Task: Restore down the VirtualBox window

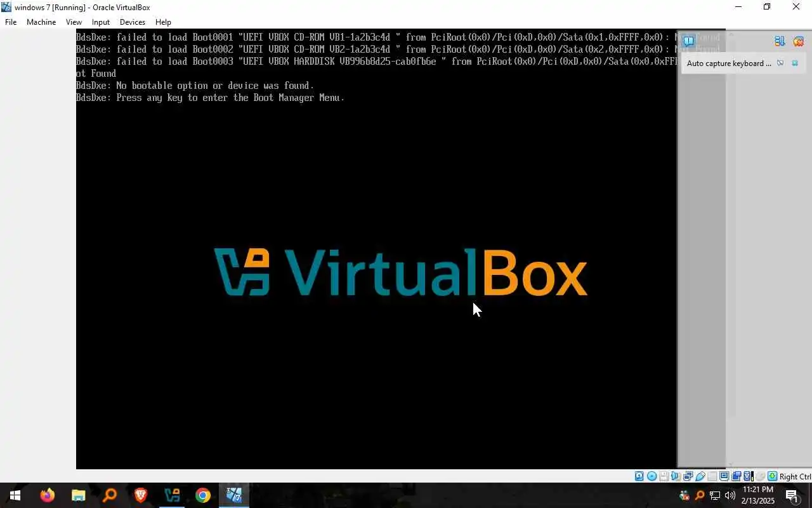Action: click(x=767, y=7)
